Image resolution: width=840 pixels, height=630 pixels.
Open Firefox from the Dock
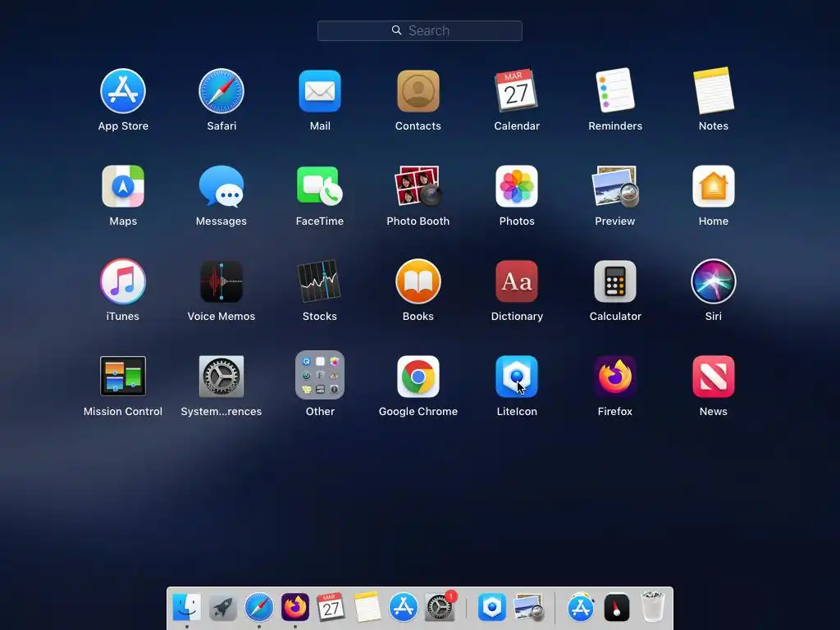[294, 607]
